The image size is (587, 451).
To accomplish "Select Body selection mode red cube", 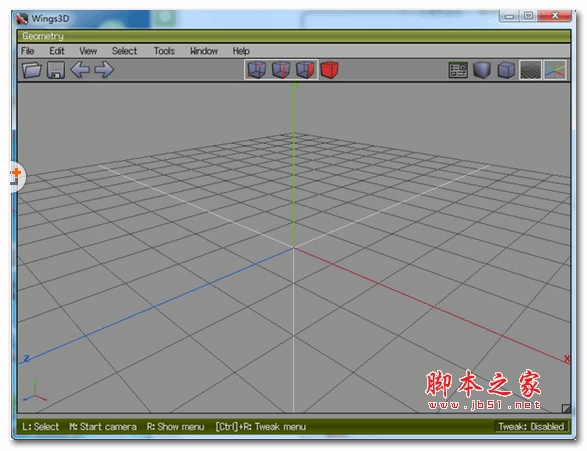I will click(x=330, y=70).
